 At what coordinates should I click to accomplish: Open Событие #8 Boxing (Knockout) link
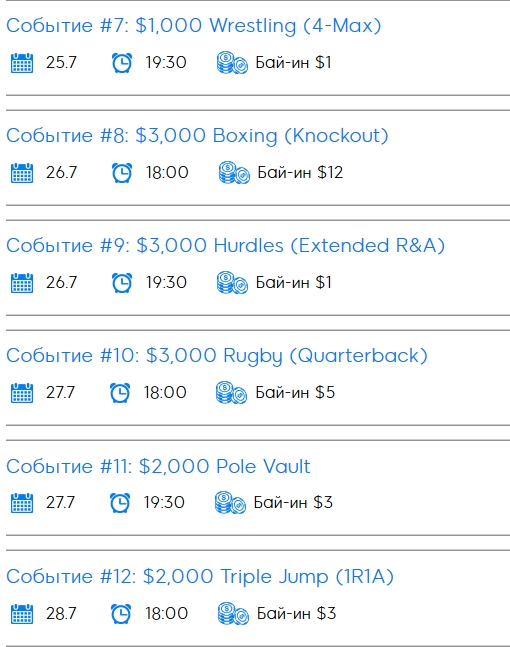[197, 136]
